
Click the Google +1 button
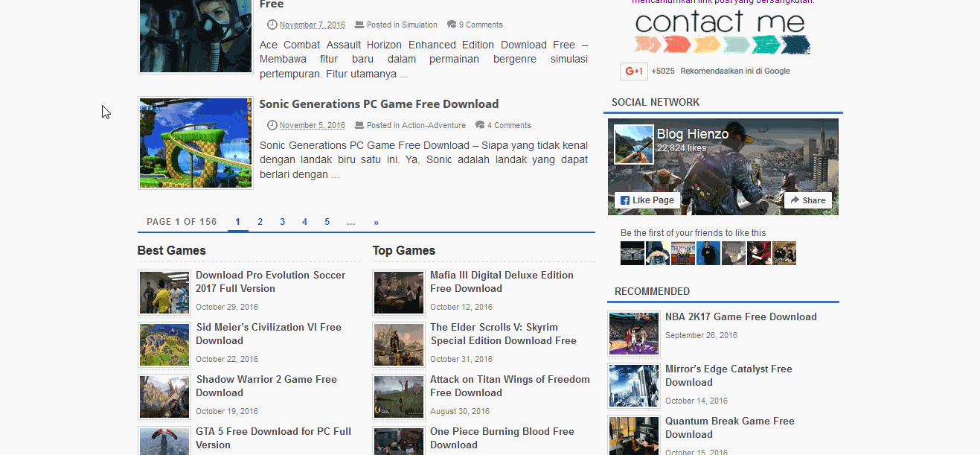634,71
